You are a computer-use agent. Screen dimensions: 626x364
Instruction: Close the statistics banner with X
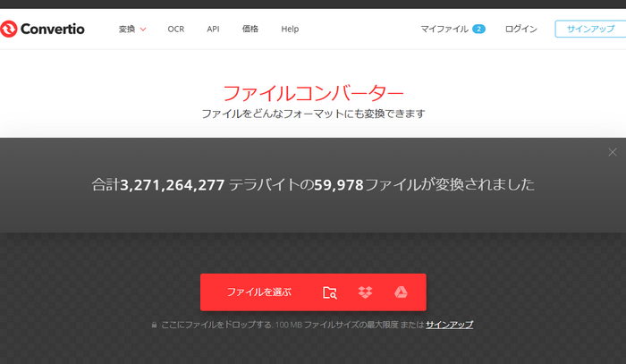[x=613, y=152]
